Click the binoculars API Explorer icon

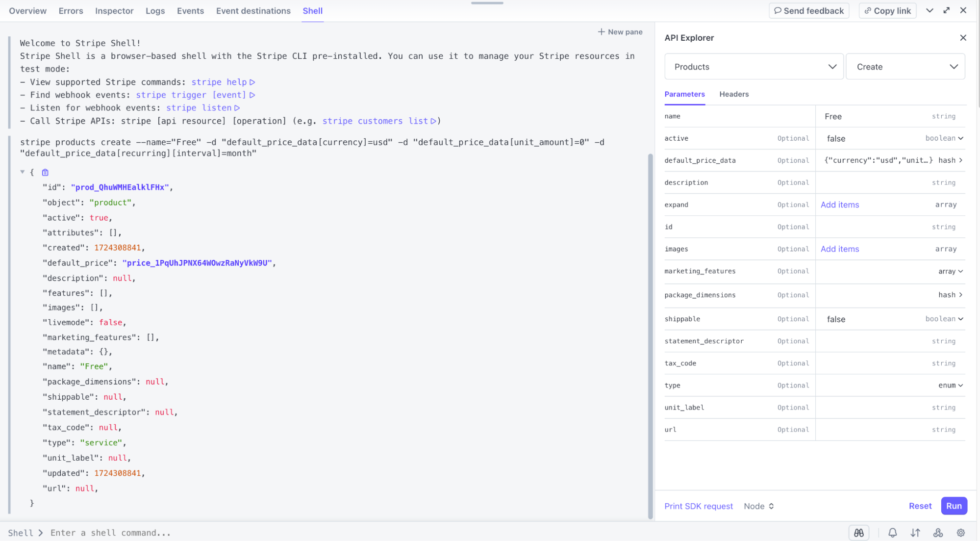[x=858, y=533]
